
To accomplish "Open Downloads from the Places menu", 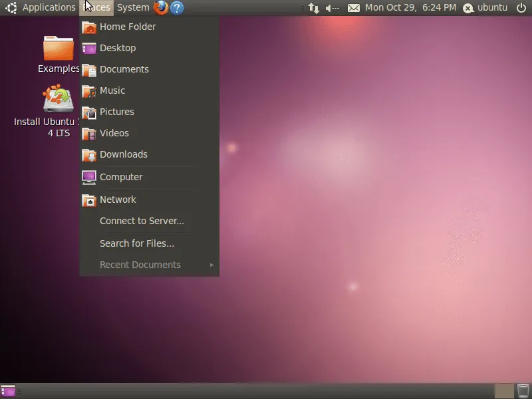I will pos(149,155).
